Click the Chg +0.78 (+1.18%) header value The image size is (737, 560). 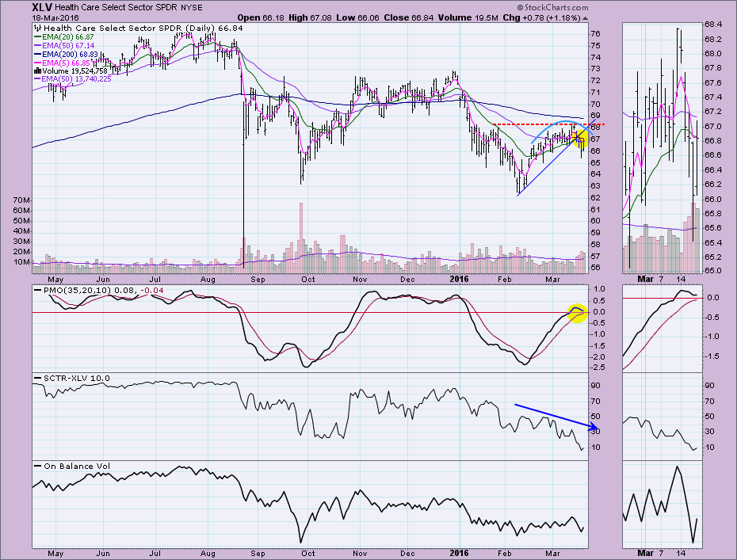[x=530, y=17]
